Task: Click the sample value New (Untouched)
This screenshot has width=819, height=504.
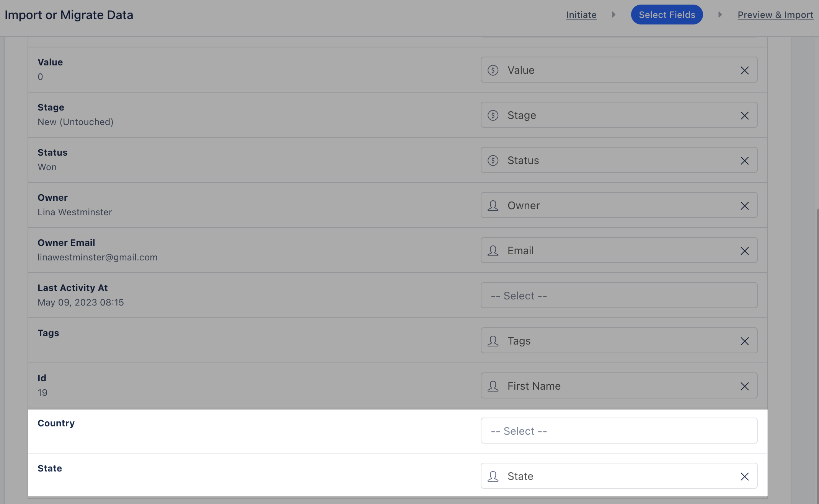Action: 75,122
